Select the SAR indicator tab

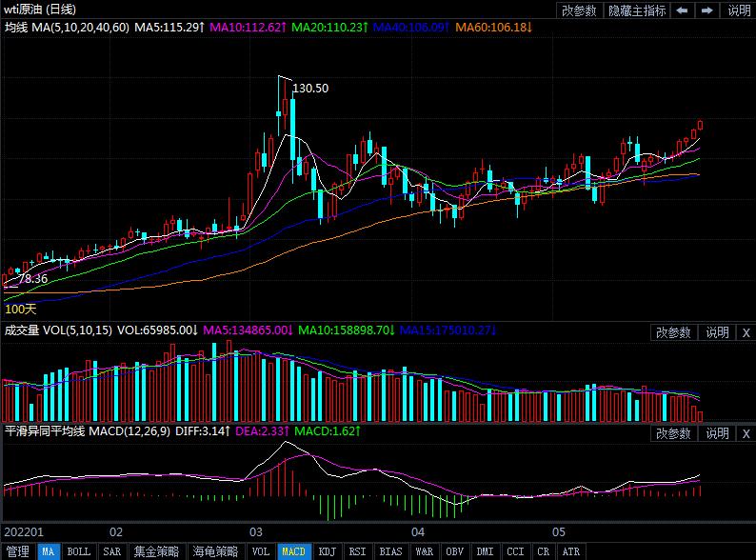pos(111,551)
